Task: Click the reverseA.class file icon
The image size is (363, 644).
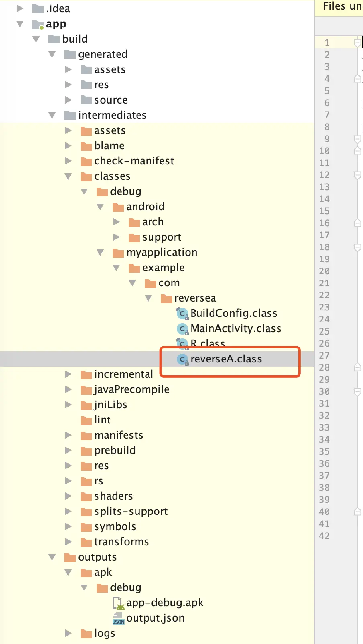Action: click(182, 359)
